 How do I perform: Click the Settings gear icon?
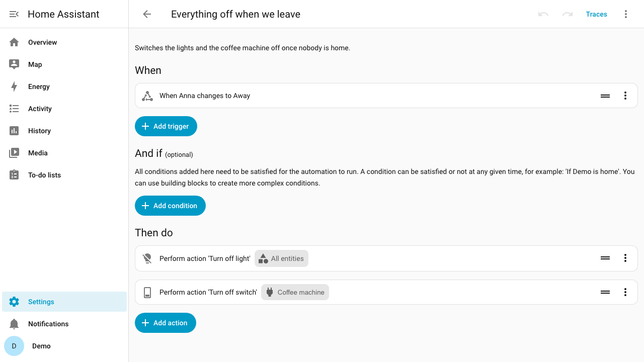click(14, 302)
